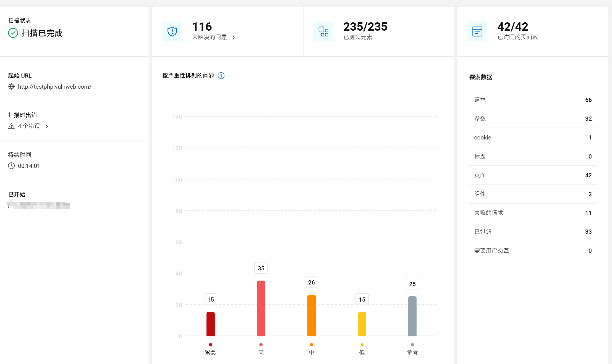This screenshot has width=612, height=364.
Task: Click the orange 中 severity bar
Action: pos(312,315)
